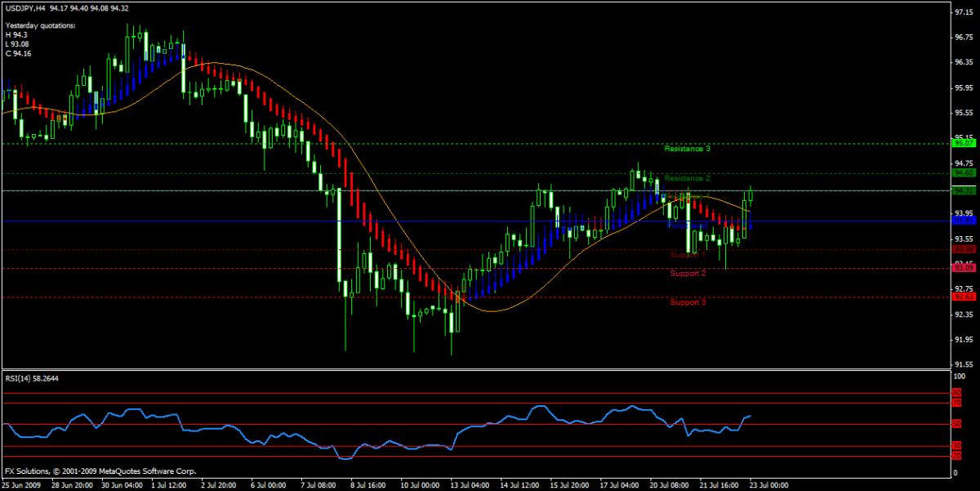Click the red 93.05 price tag
This screenshot has width=980, height=491.
coord(964,268)
